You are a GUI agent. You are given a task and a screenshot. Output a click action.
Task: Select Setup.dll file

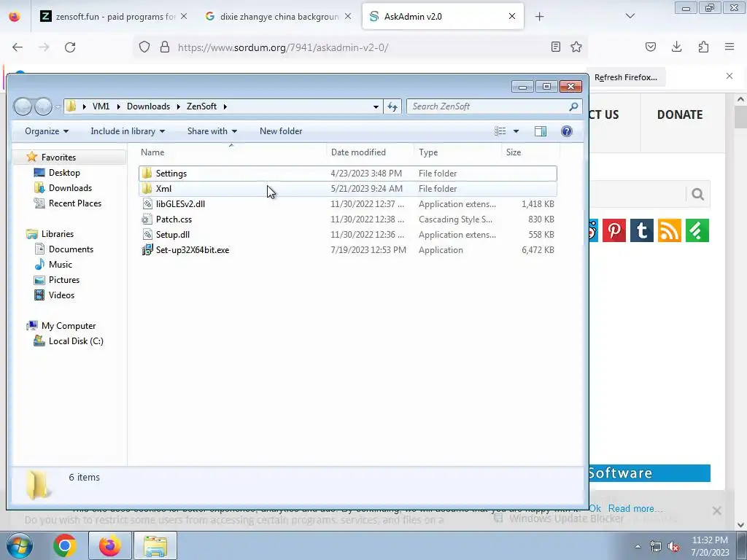point(348,234)
